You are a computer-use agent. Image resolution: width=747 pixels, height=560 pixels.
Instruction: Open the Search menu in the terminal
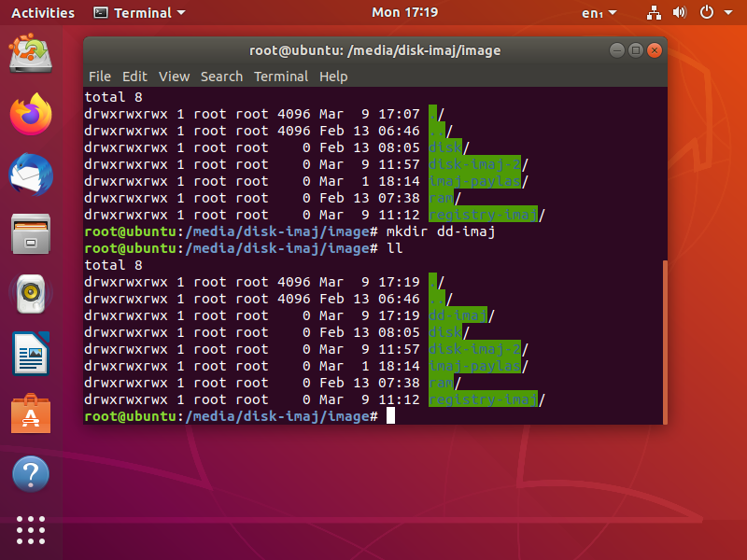click(x=221, y=77)
